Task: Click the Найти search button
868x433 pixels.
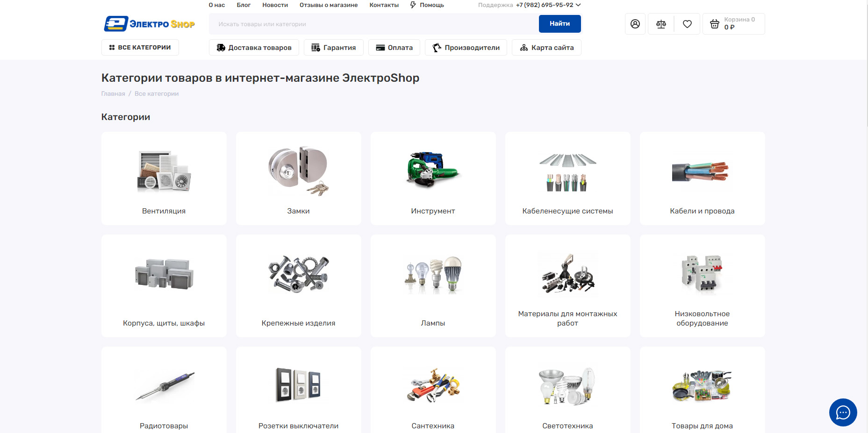Action: coord(560,24)
